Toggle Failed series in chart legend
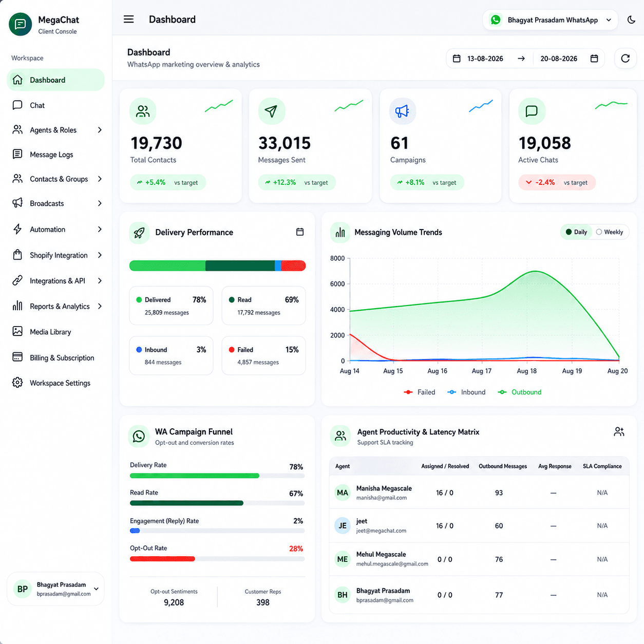644x644 pixels. tap(420, 392)
